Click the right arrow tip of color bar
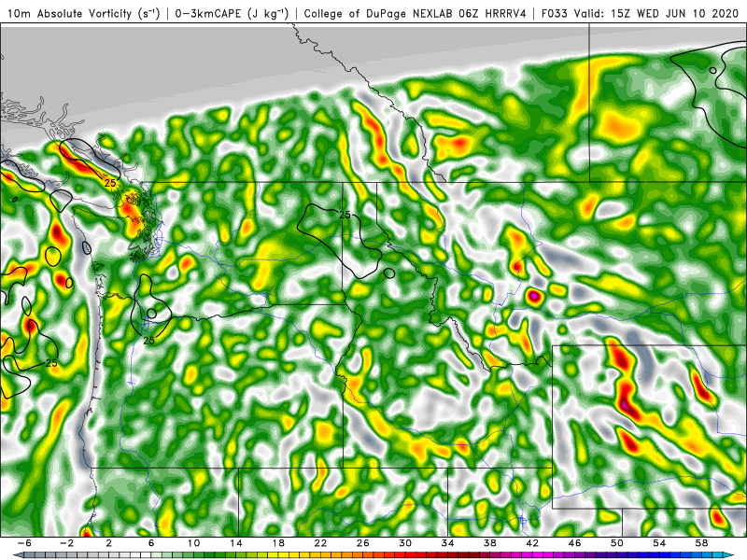This screenshot has width=747, height=560. point(730,555)
